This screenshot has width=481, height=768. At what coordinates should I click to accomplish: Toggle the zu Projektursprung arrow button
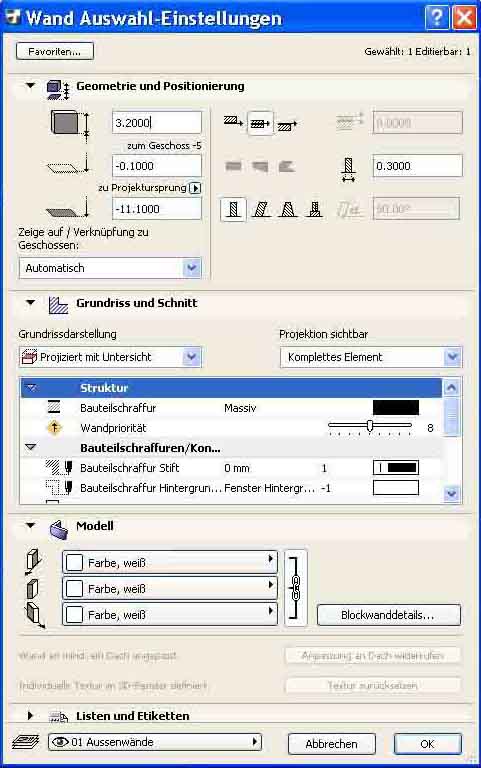tap(195, 188)
